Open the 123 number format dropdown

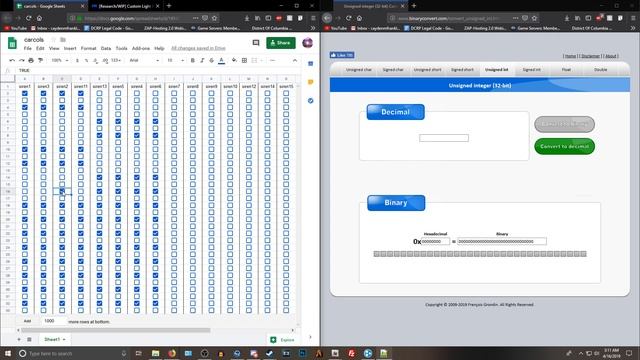click(116, 60)
